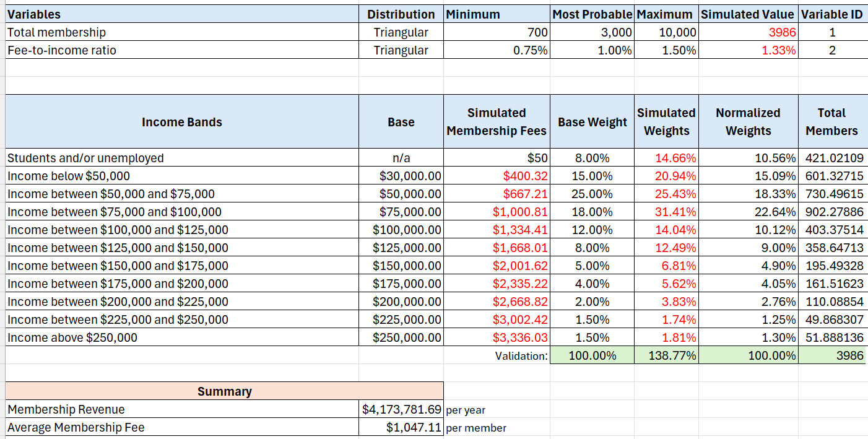Screen dimensions: 868x439
Task: Click the Total membership maximum value 10,000
Action: pyautogui.click(x=666, y=32)
